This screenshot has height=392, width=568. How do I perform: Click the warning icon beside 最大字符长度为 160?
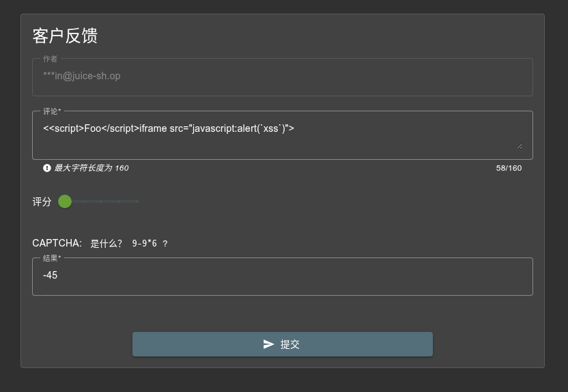[x=46, y=168]
